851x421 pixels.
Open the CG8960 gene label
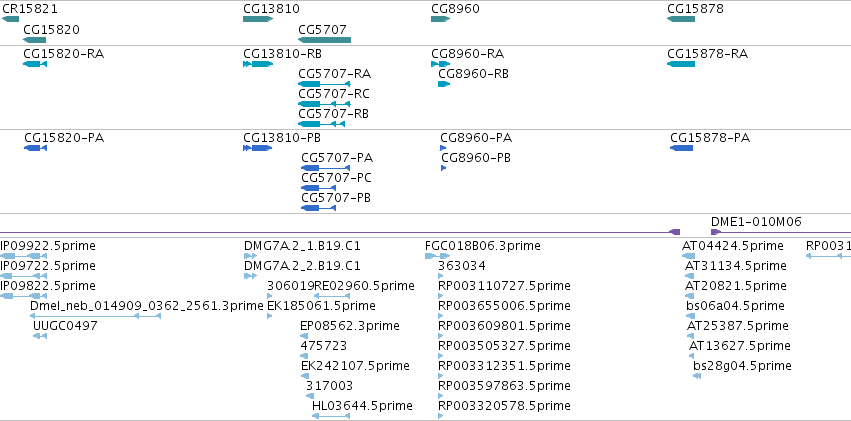455,9
